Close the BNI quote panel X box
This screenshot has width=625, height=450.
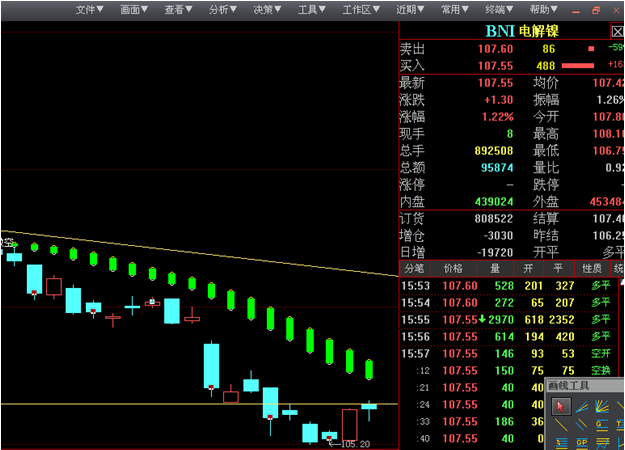[x=617, y=31]
